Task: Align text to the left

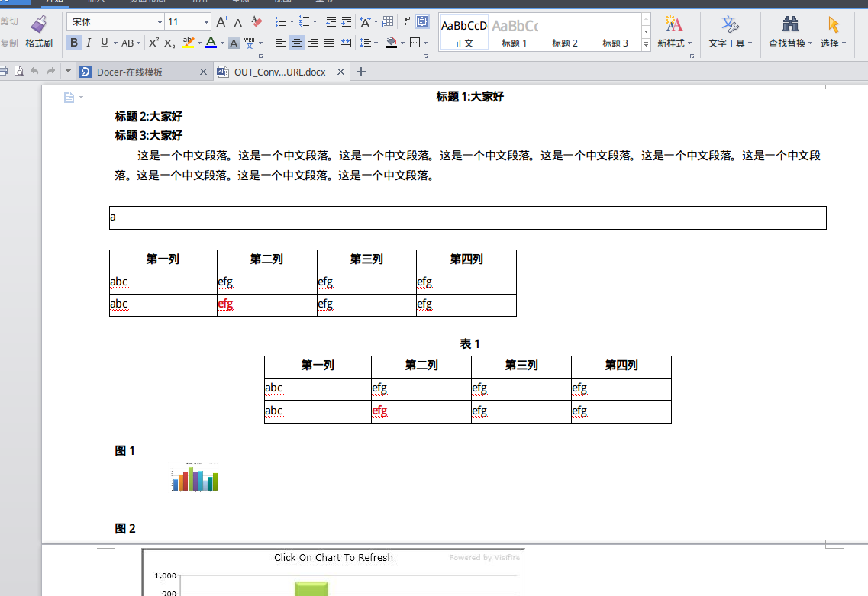Action: tap(281, 43)
